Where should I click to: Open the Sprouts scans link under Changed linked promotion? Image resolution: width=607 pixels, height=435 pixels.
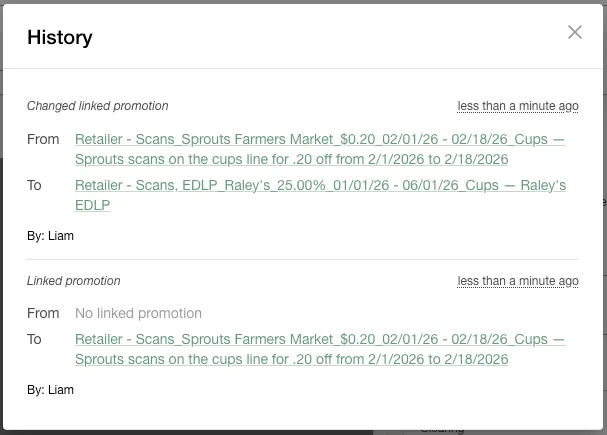[320, 149]
